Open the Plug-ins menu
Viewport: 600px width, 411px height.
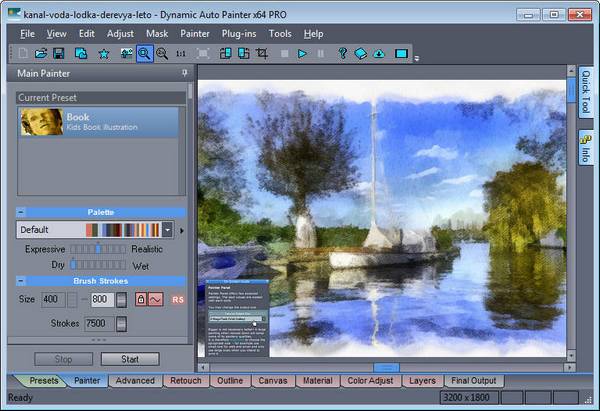[x=238, y=33]
